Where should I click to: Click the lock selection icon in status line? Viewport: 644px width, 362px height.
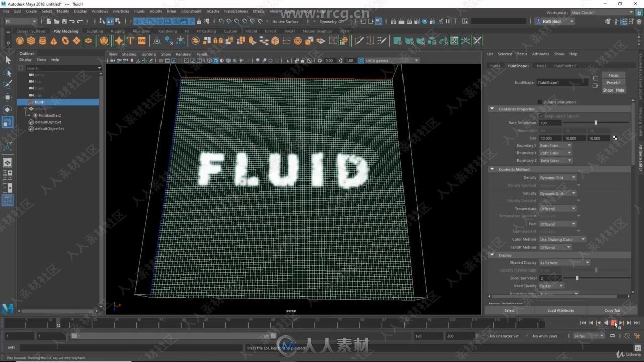199,21
